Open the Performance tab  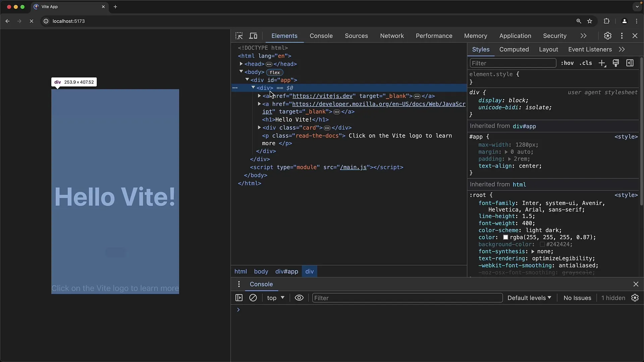click(x=434, y=36)
